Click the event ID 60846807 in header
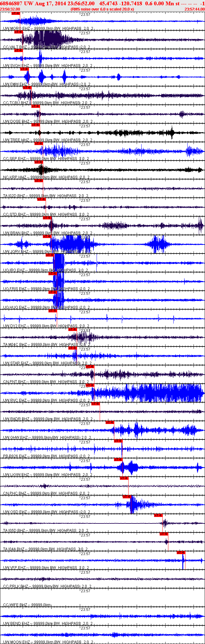The height and width of the screenshot is (644, 205). click(11, 3)
